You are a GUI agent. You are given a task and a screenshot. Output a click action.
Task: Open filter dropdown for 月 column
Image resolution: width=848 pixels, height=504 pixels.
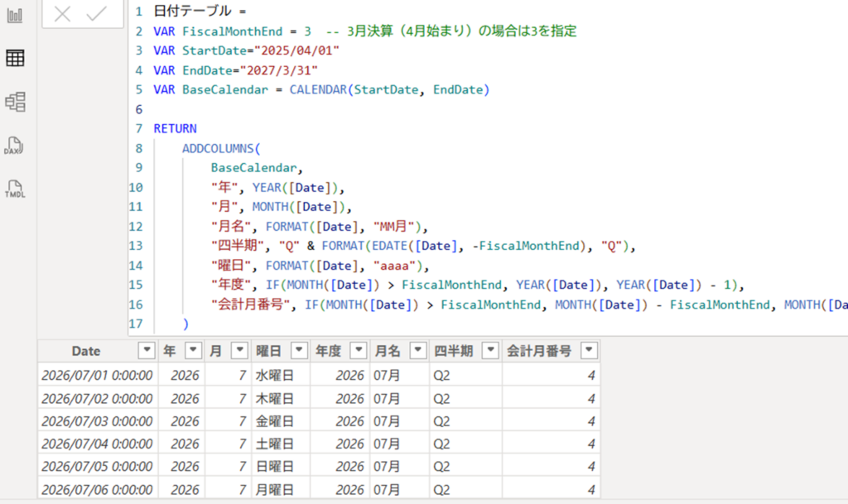239,350
